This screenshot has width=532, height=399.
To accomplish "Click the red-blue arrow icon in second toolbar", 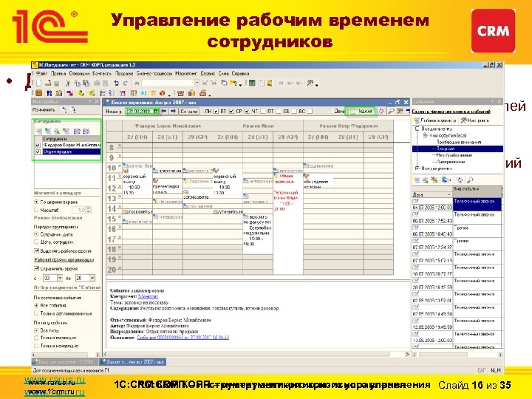I will pos(70,93).
